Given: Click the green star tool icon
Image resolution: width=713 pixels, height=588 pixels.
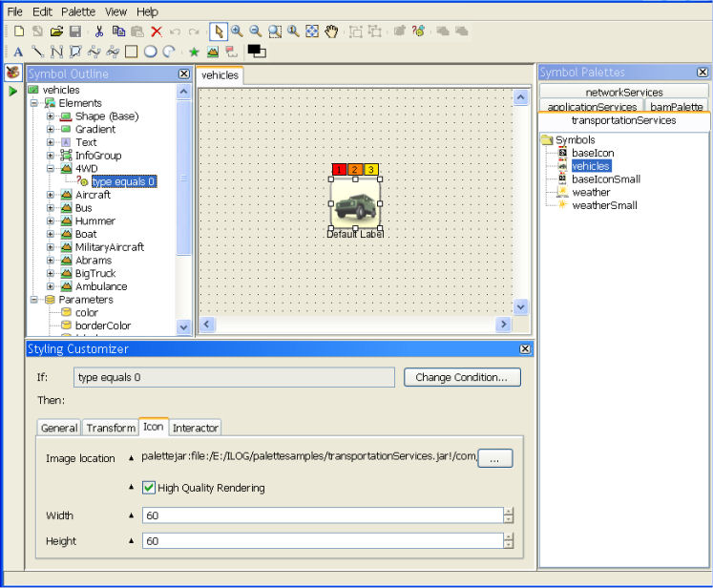Looking at the screenshot, I should (194, 52).
